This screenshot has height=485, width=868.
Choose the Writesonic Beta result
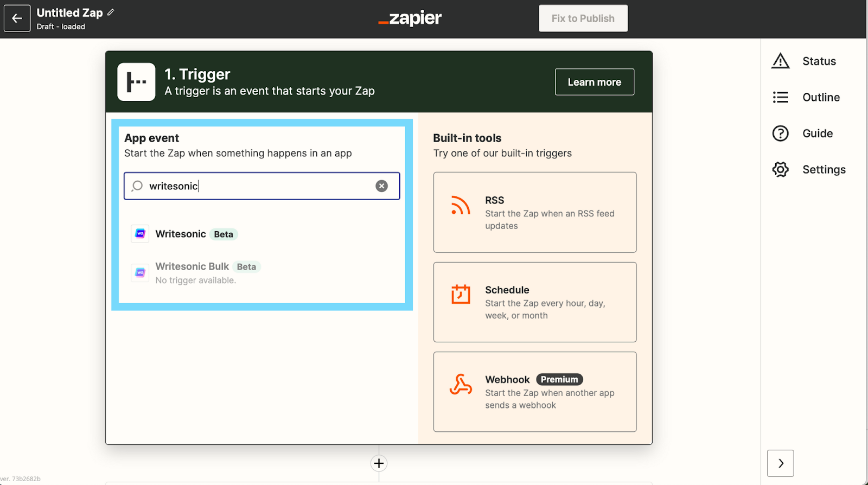[262, 234]
